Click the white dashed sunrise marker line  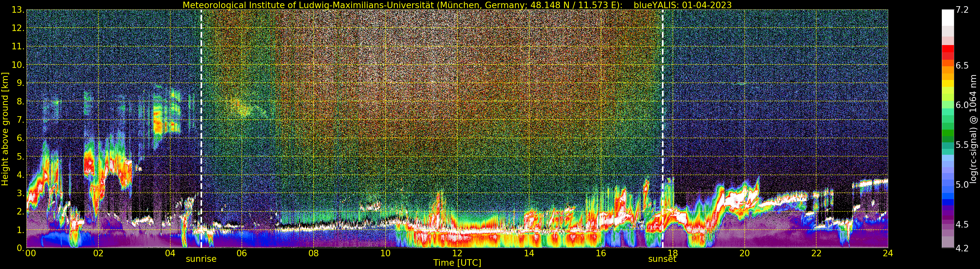(201, 129)
